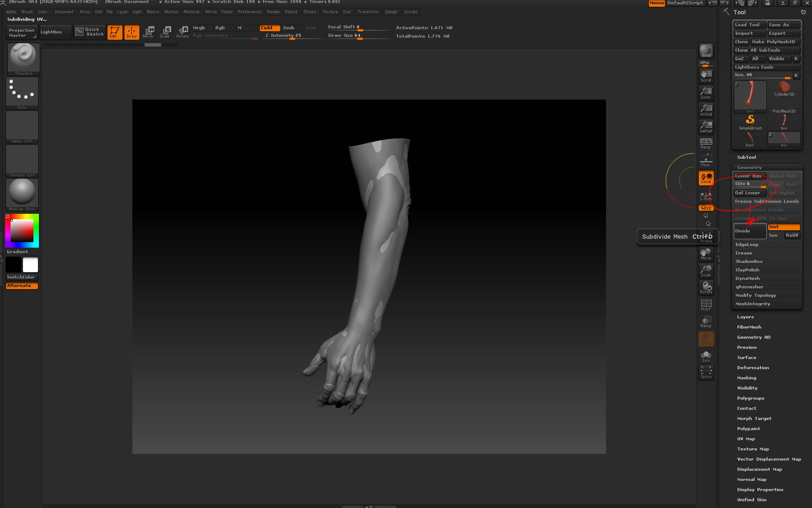This screenshot has width=812, height=508.
Task: Expand the Layers section
Action: (745, 317)
